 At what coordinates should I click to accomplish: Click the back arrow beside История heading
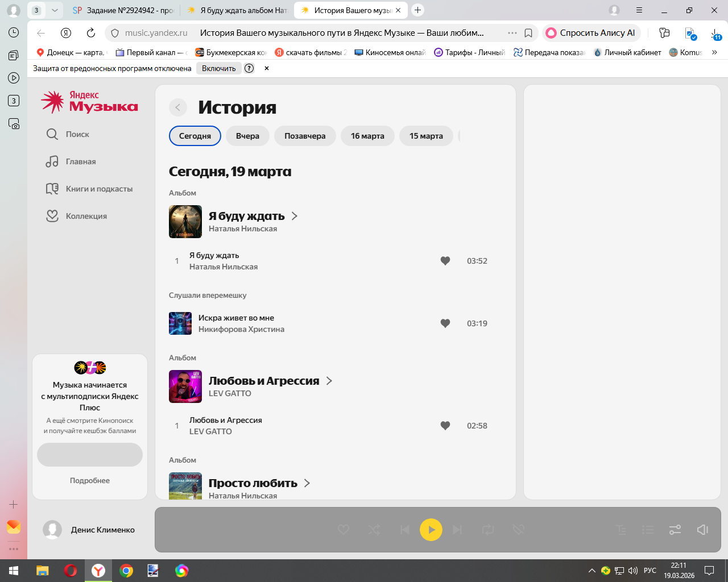tap(178, 107)
